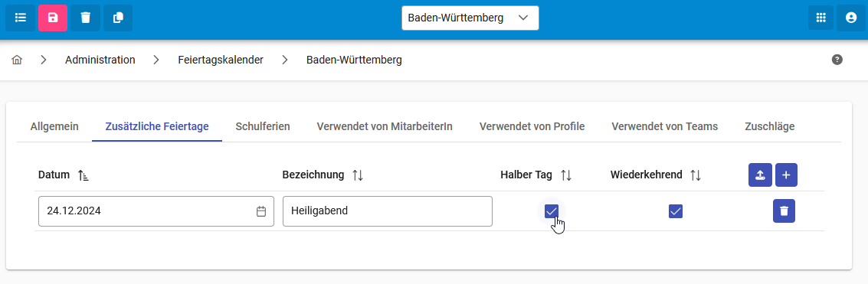The image size is (868, 284).
Task: Add a new holiday with plus button
Action: (x=786, y=175)
